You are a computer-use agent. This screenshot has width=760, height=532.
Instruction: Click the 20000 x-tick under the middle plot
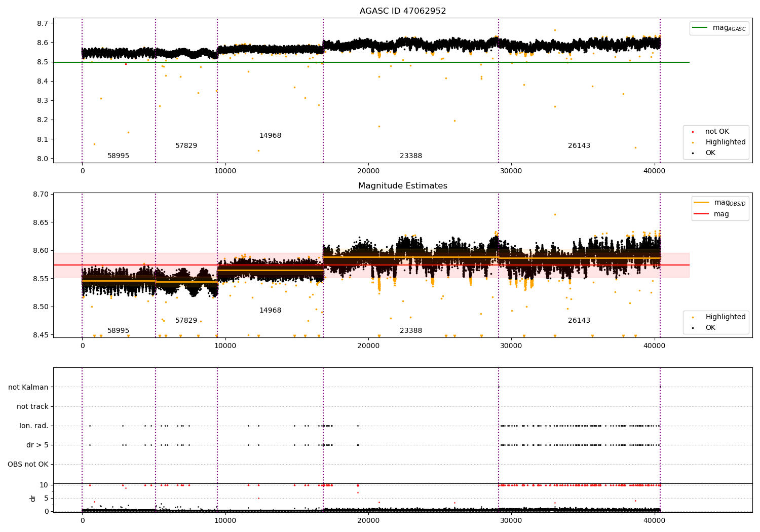368,346
